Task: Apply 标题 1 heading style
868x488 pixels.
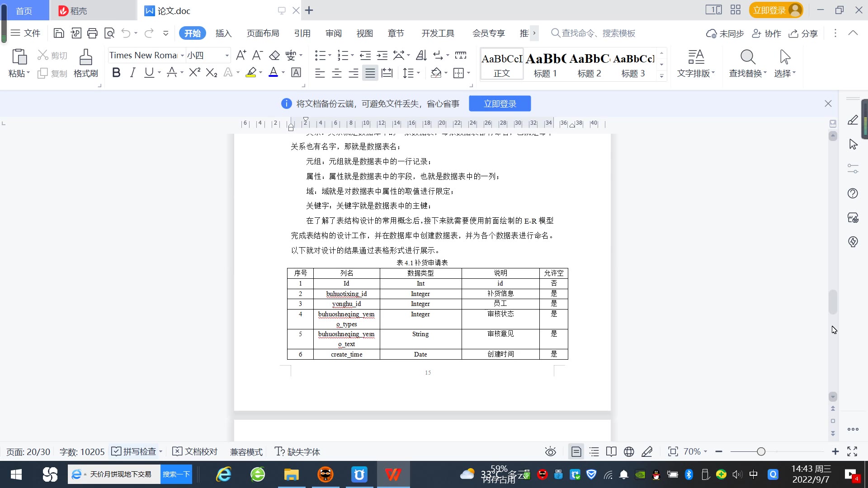Action: [545, 65]
